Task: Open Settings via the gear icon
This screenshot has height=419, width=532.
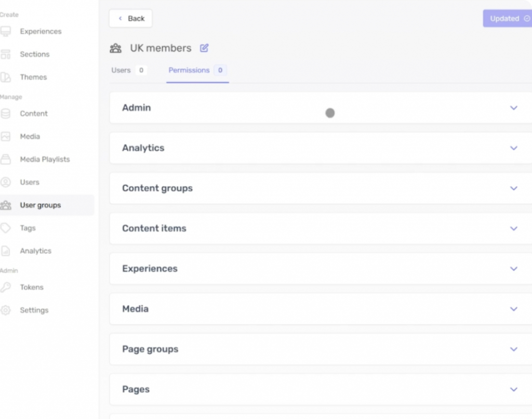Action: coord(6,310)
